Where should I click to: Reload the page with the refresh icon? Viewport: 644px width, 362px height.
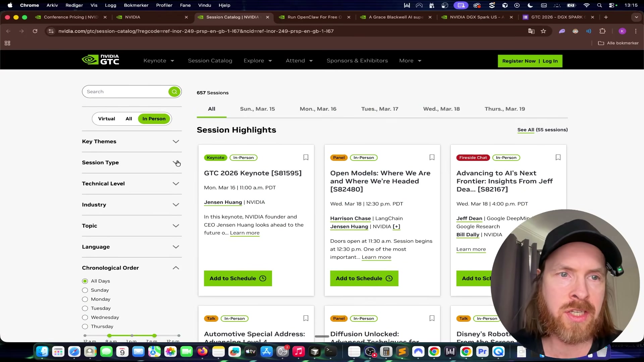pyautogui.click(x=35, y=31)
